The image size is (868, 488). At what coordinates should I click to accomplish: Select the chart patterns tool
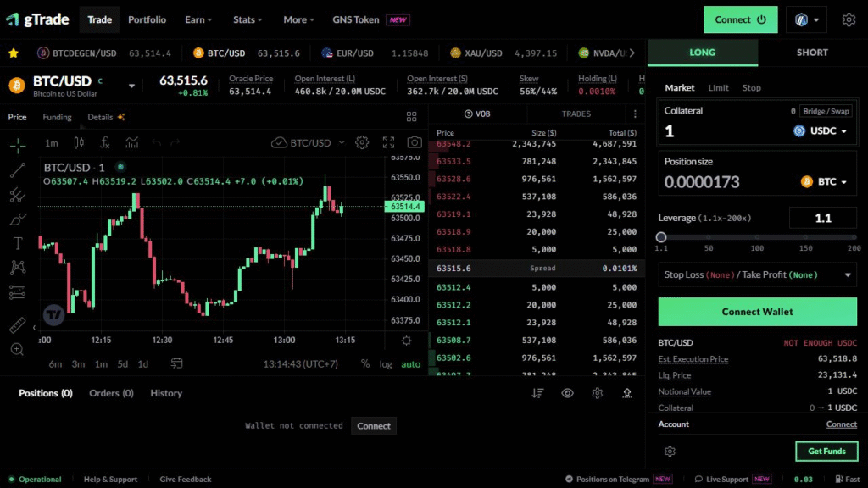pos(17,268)
